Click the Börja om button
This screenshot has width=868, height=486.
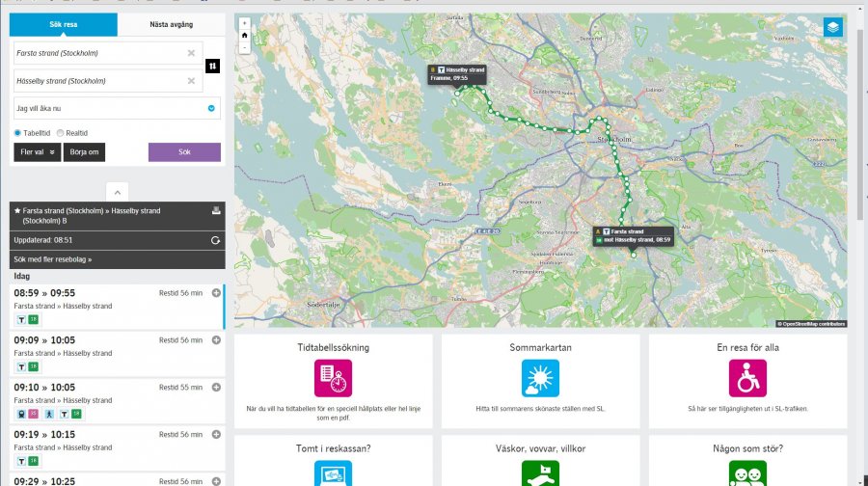(84, 152)
